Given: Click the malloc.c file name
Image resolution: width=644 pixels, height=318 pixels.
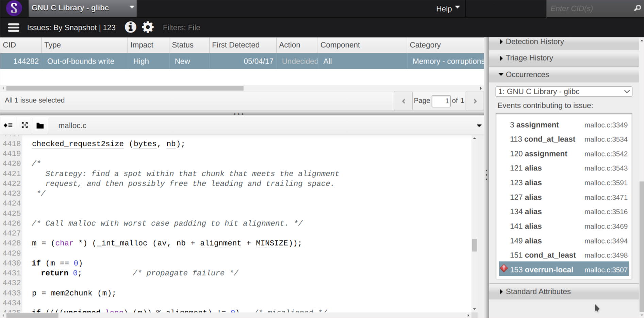Looking at the screenshot, I should click(x=72, y=125).
